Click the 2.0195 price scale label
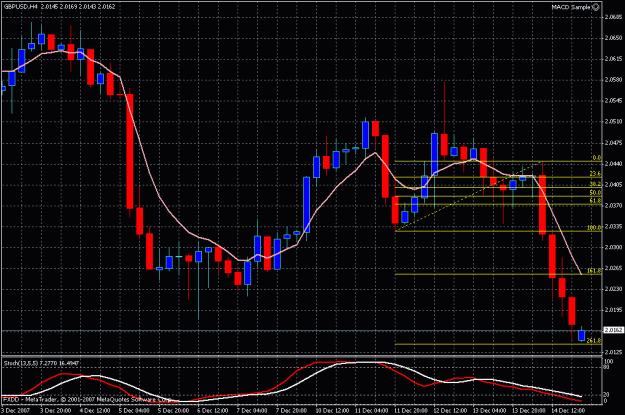Viewport: 625px width, 415px height. [x=613, y=310]
